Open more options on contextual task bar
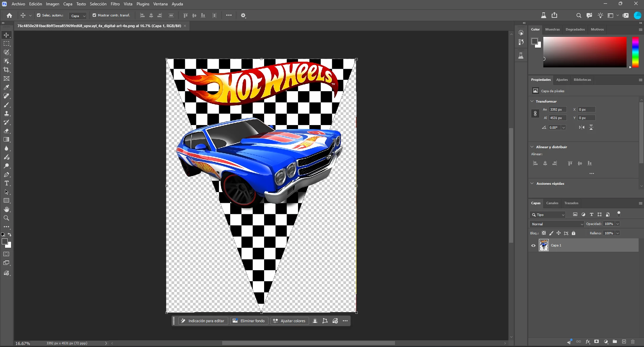The image size is (644, 347). [345, 321]
